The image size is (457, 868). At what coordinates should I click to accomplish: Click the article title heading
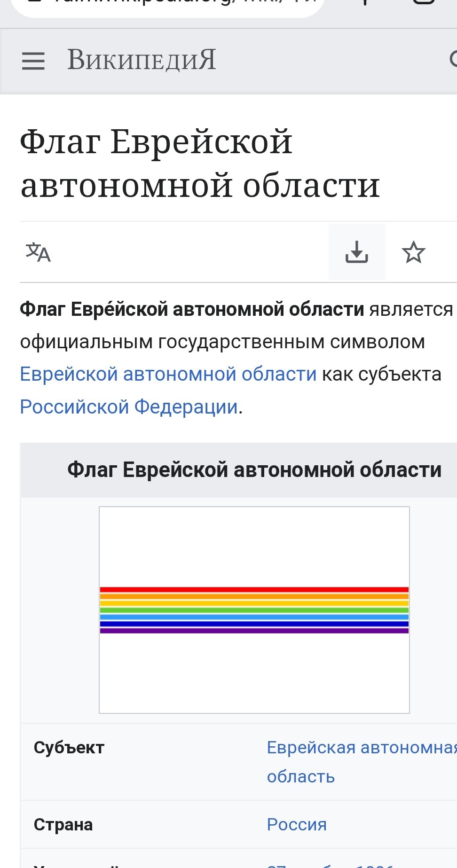(200, 163)
